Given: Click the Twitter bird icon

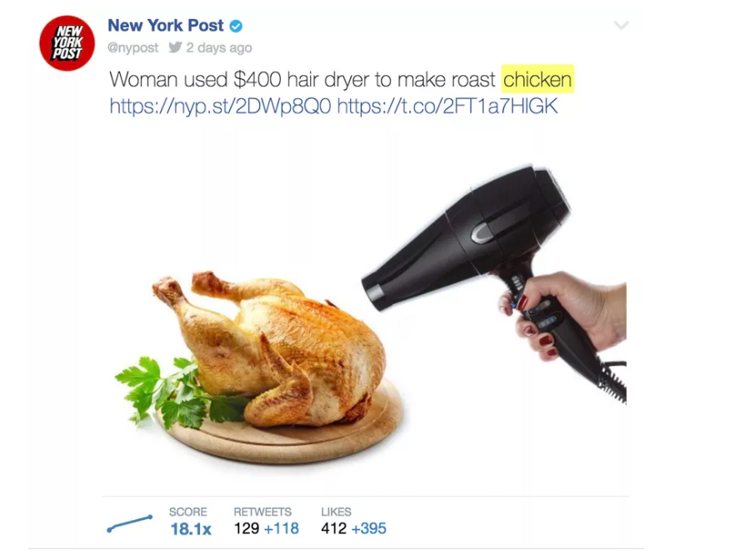Looking at the screenshot, I should pyautogui.click(x=175, y=47).
